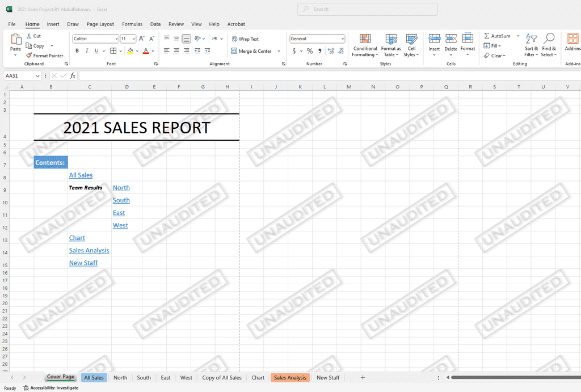Follow the All Sales hyperlink in contents
Viewport: 581px width, 392px height.
click(81, 175)
